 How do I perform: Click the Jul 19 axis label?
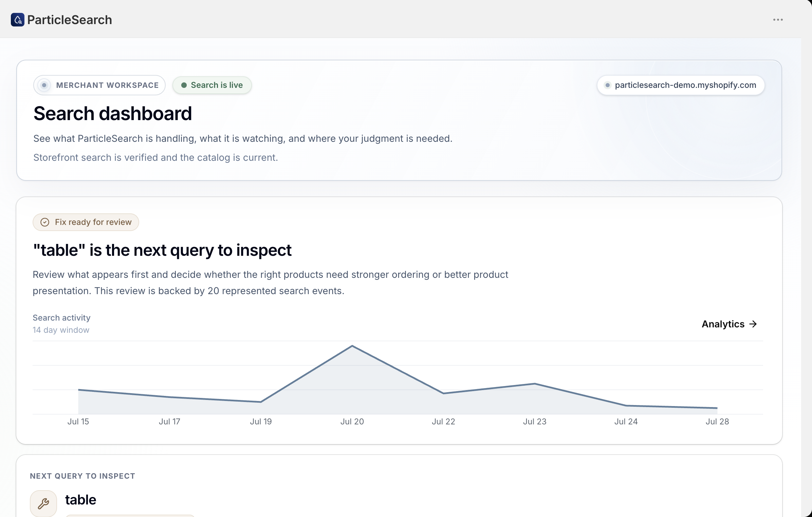point(261,422)
